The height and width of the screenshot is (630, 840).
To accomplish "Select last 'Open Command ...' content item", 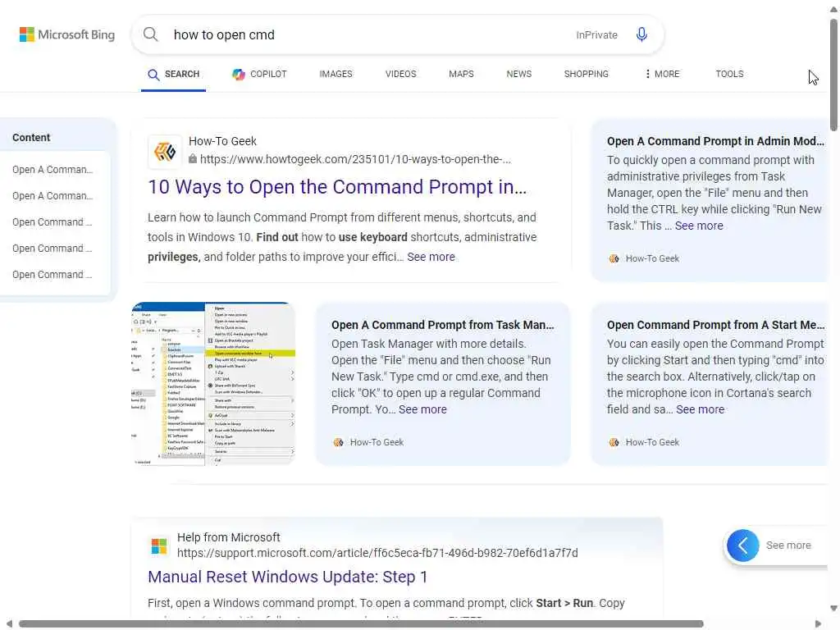I will (x=52, y=275).
